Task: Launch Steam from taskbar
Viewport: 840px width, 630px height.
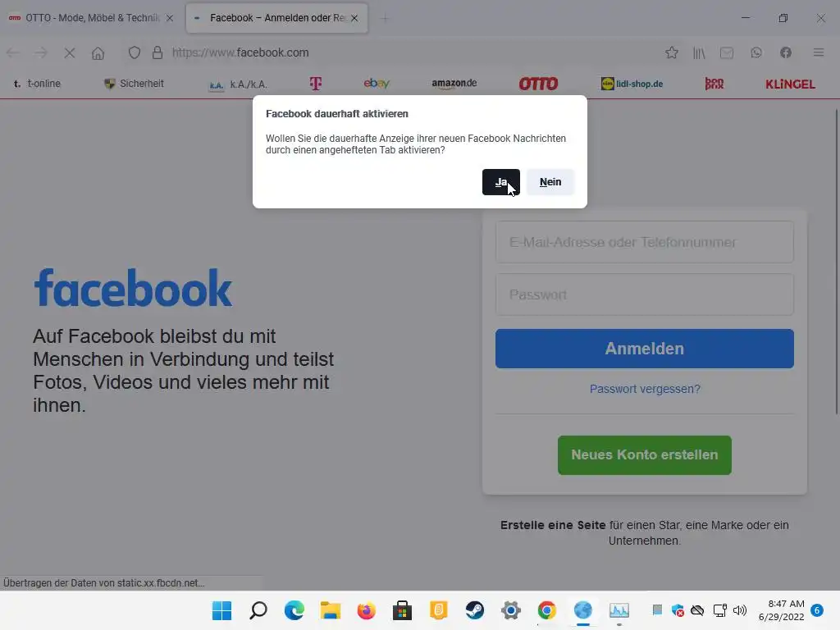Action: click(x=475, y=610)
